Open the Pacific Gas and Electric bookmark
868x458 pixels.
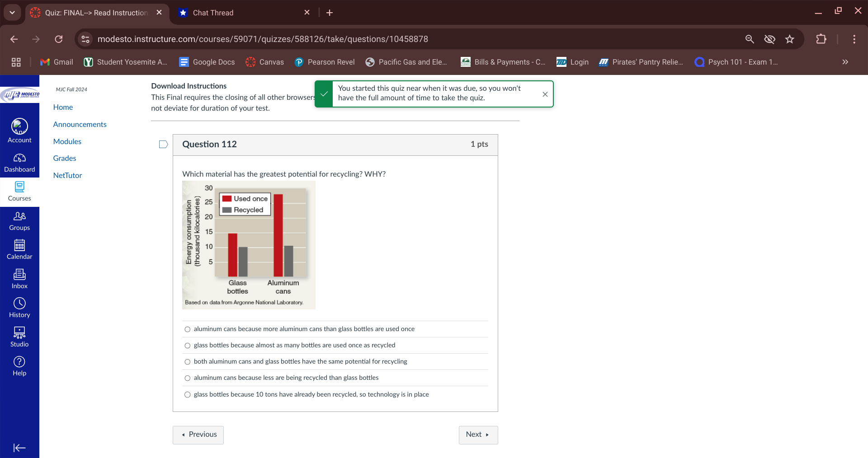tap(406, 62)
